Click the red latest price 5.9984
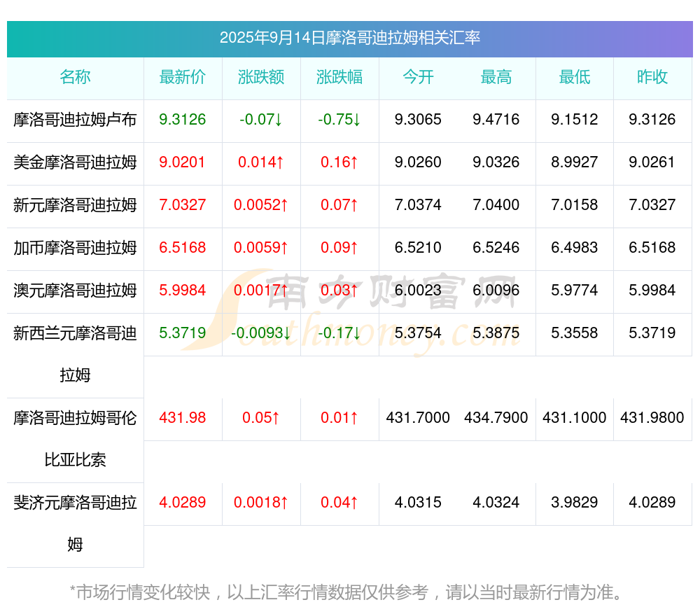 tap(183, 291)
